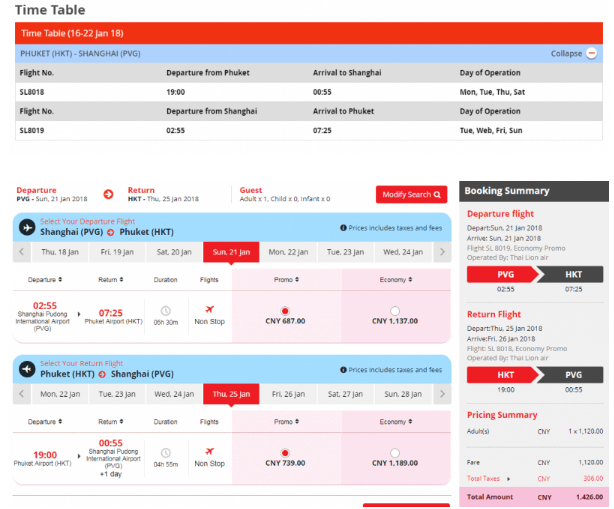Select Mon, 22 Jan return date tab

(60, 394)
